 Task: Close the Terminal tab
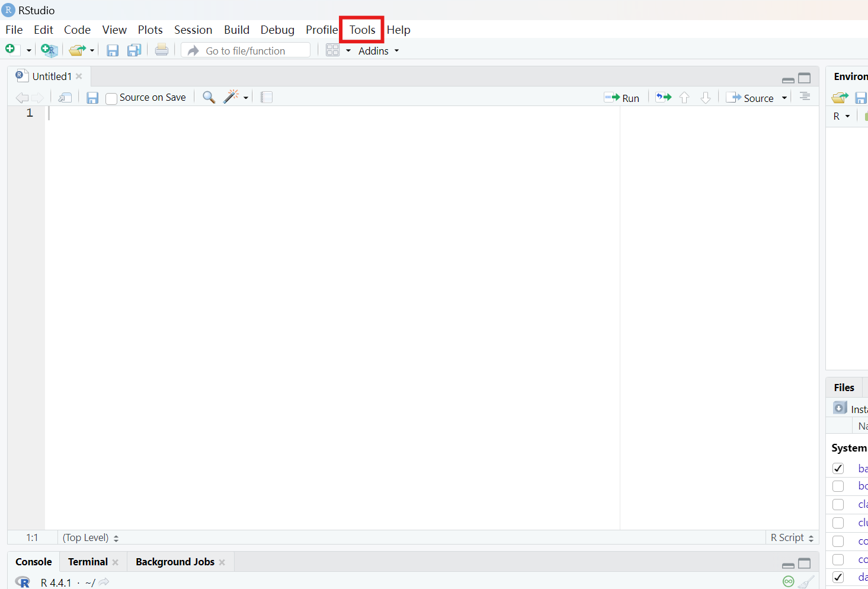(x=115, y=562)
